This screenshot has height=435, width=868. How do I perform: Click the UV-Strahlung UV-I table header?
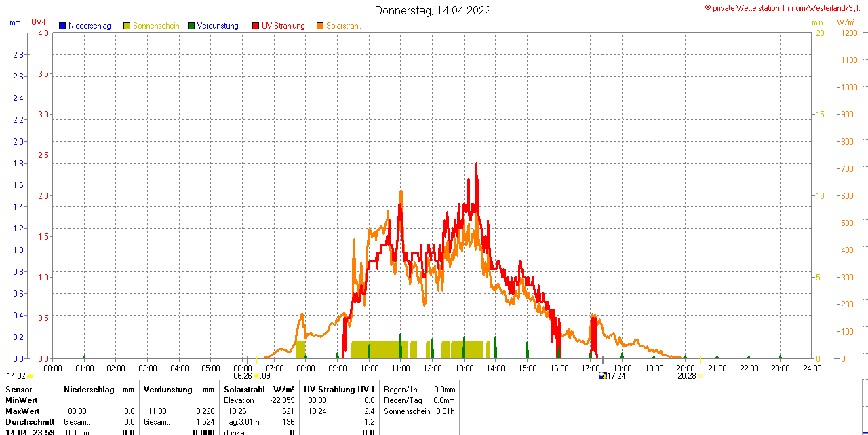click(x=339, y=390)
